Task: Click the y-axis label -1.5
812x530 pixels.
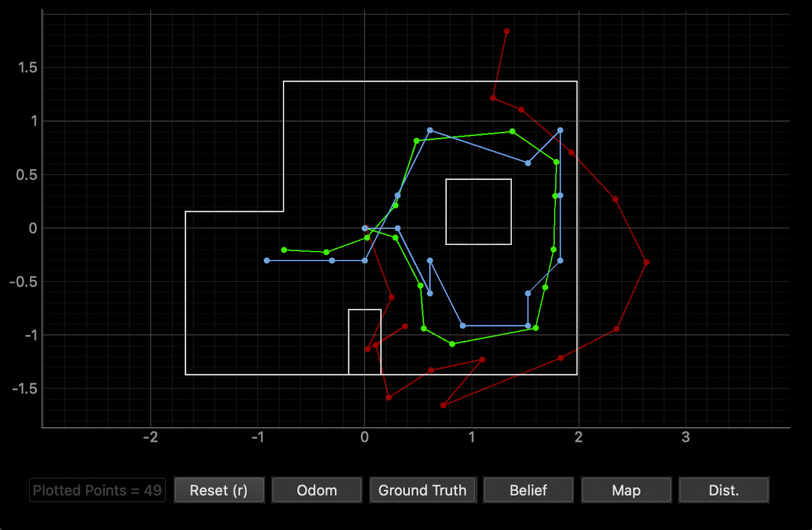Action: [x=25, y=388]
